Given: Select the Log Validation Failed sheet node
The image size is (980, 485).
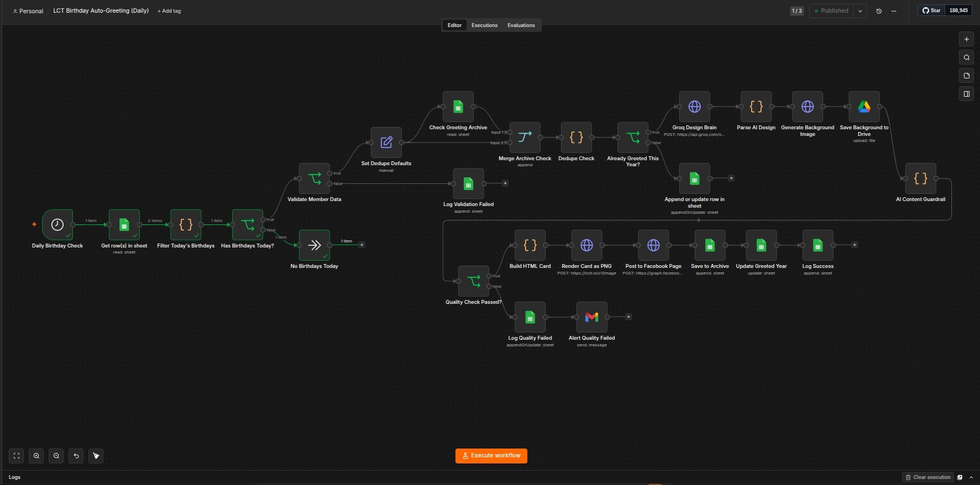Looking at the screenshot, I should 469,183.
